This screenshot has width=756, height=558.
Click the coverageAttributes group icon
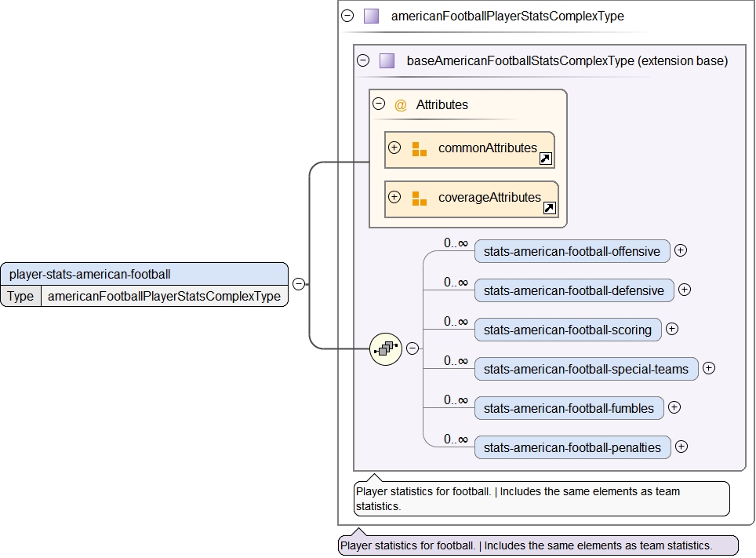420,199
